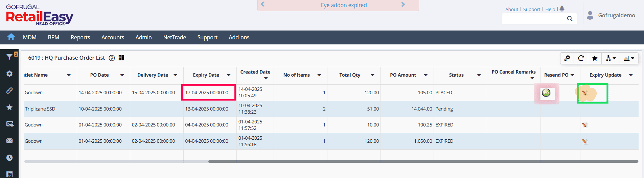The height and width of the screenshot is (178, 644).
Task: Open report settings gears icon in toolbar
Action: [x=567, y=58]
